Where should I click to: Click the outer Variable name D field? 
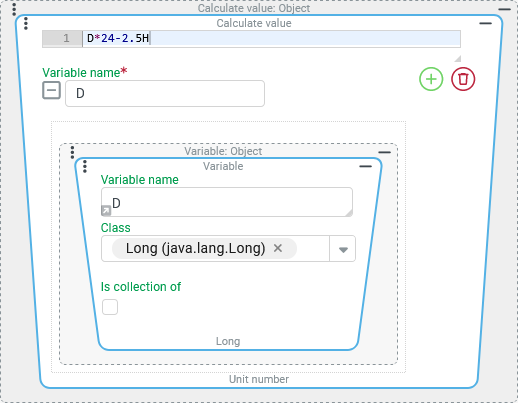[x=165, y=93]
